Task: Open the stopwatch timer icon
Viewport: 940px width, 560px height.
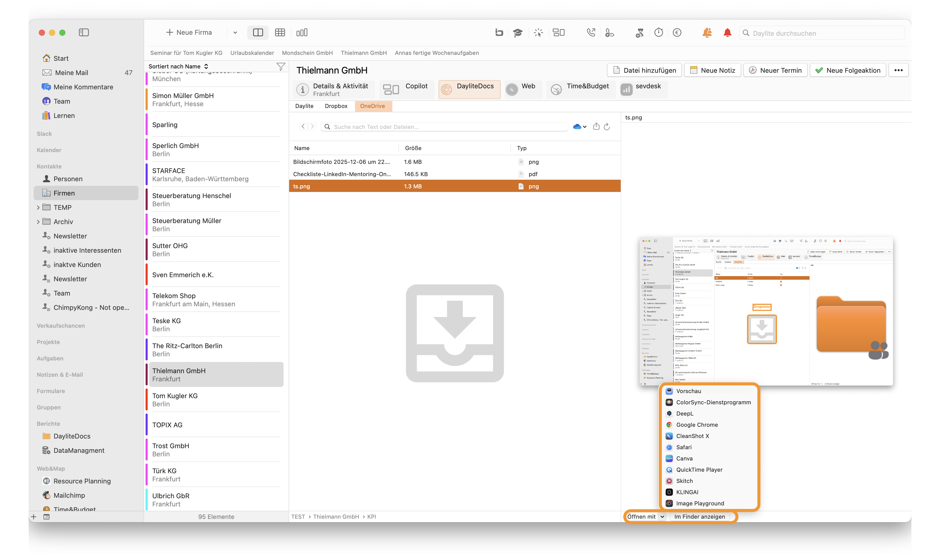Action: click(x=659, y=33)
